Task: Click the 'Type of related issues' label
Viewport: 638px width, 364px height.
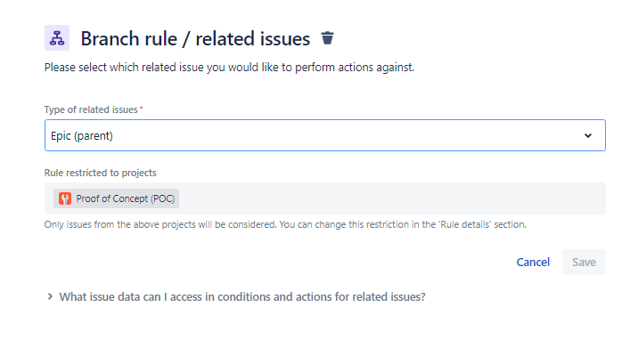Action: pyautogui.click(x=91, y=109)
